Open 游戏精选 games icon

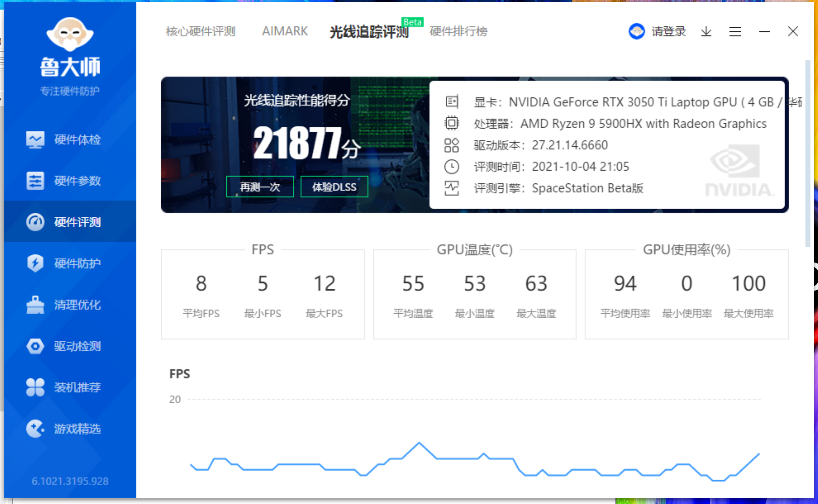(x=35, y=429)
